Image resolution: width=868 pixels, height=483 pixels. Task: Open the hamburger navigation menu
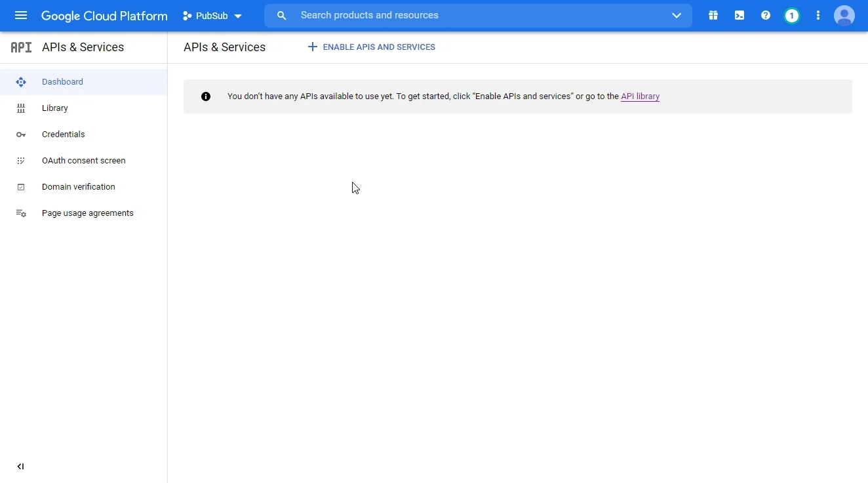click(x=21, y=15)
